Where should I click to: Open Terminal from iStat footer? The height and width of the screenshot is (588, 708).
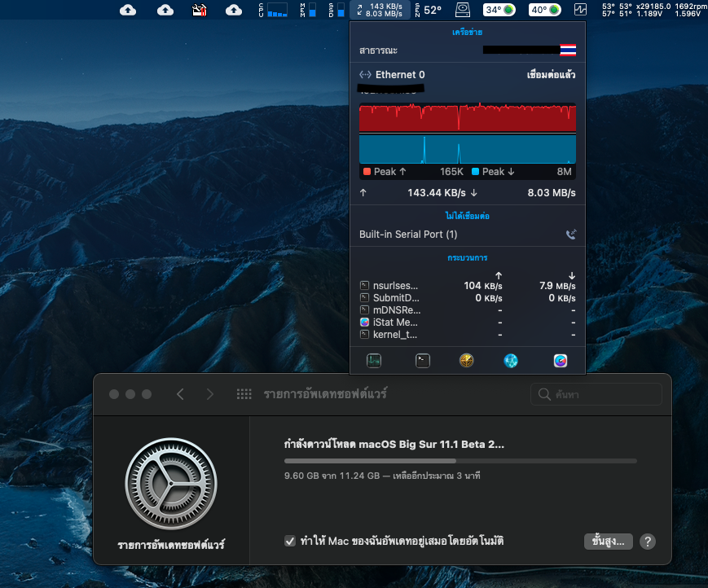tap(423, 361)
